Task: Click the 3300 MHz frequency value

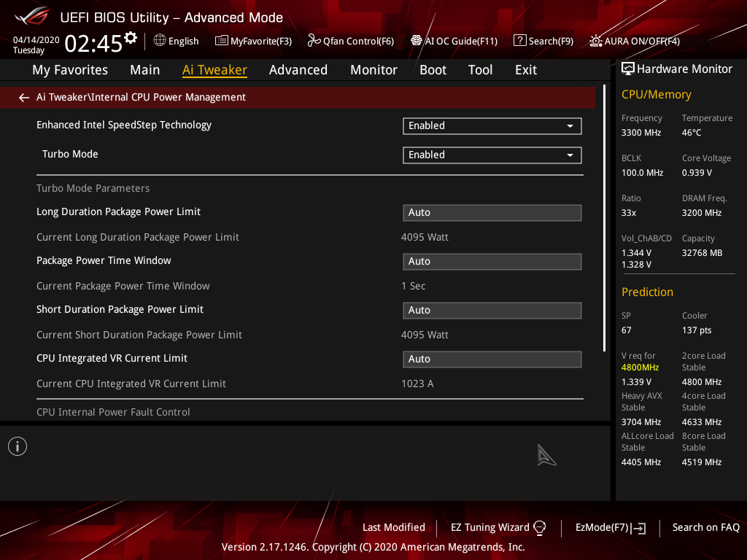Action: click(641, 133)
